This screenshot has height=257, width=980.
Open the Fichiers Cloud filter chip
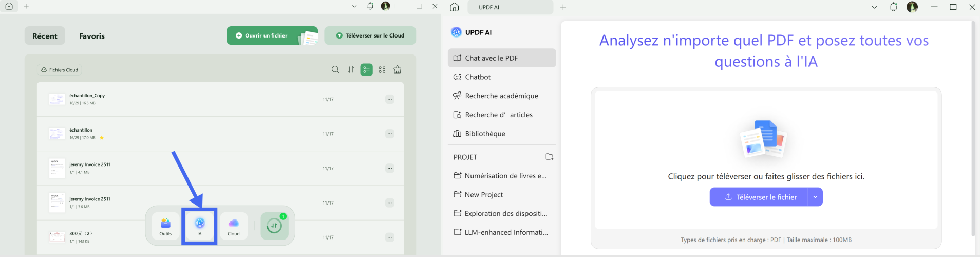click(x=60, y=70)
